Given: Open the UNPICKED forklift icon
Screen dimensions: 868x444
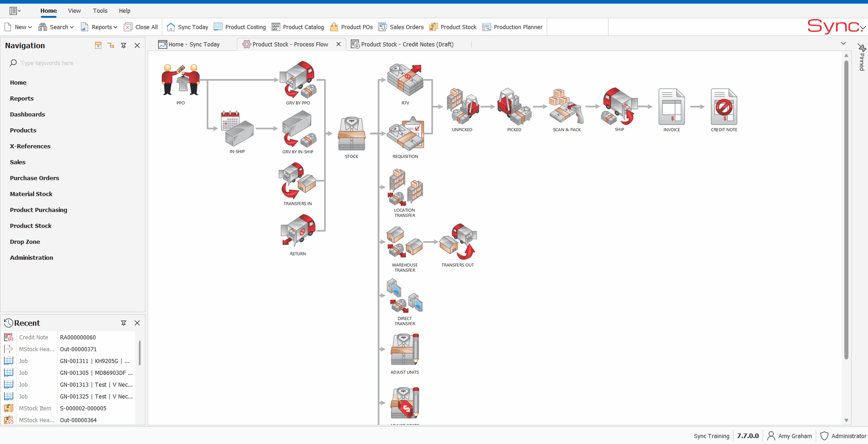Looking at the screenshot, I should [462, 106].
